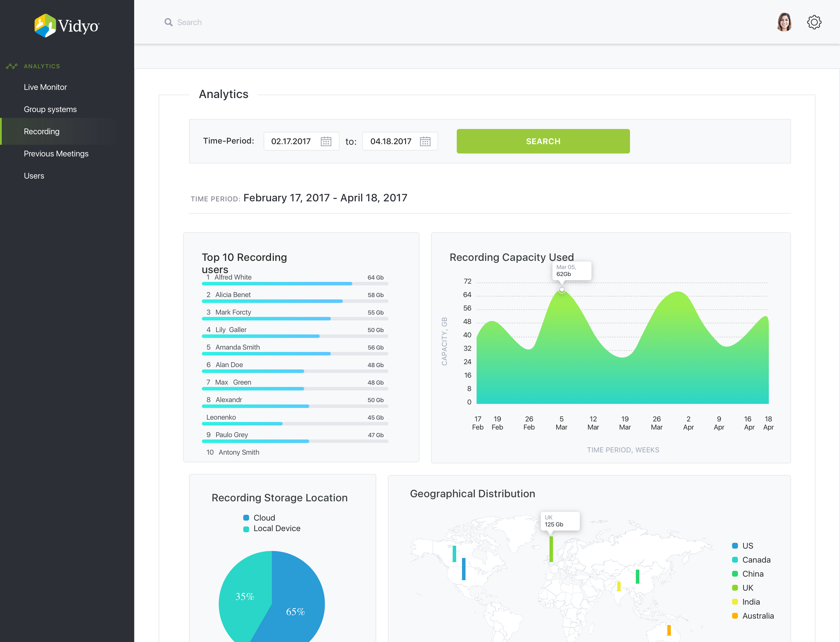840x642 pixels.
Task: Click the US blue bar on map
Action: 464,569
